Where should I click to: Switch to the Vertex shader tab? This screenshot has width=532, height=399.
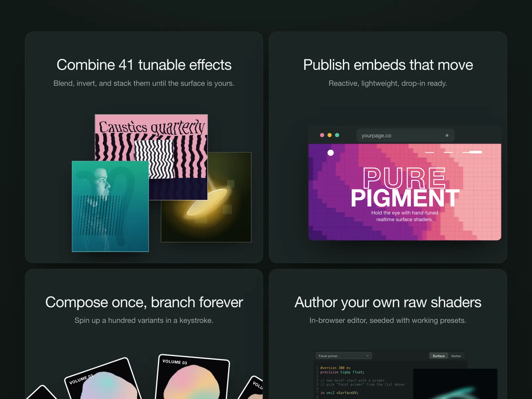(x=456, y=356)
